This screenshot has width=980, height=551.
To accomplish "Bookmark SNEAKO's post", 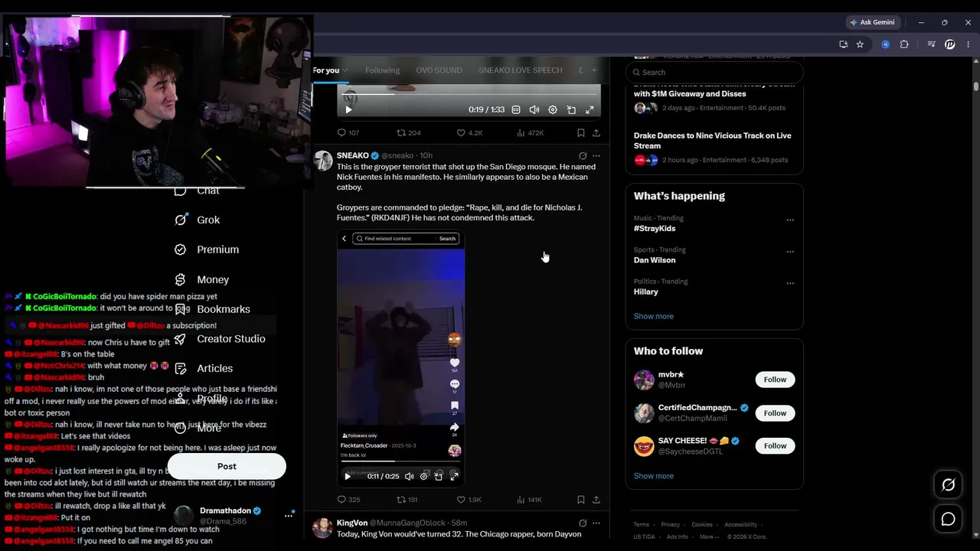I will 581,500.
